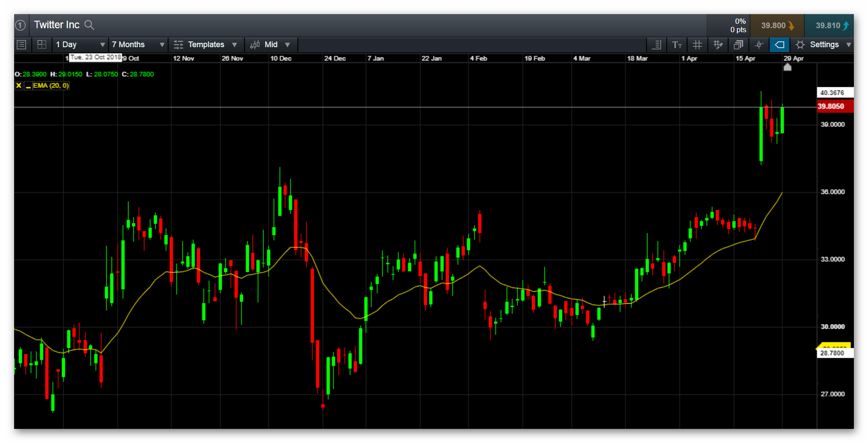Open the list view icon in toolbar
This screenshot has width=868, height=443.
point(21,45)
